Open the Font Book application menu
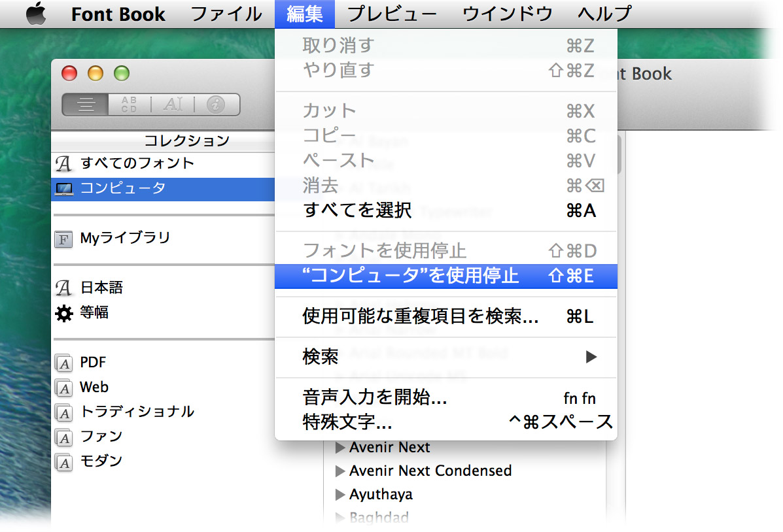The height and width of the screenshot is (532, 783). point(118,14)
